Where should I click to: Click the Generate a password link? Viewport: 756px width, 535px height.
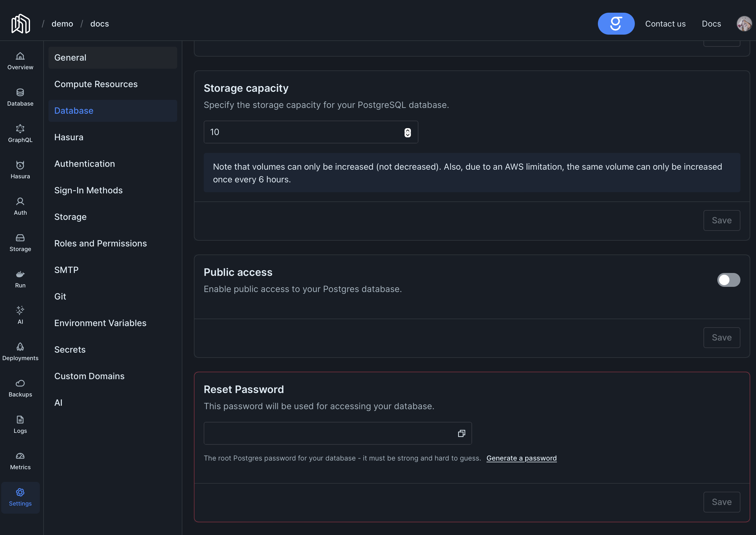click(x=521, y=458)
